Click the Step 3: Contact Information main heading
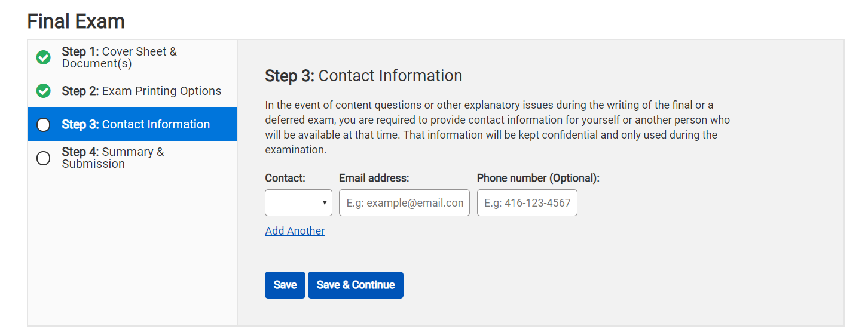868x335 pixels. pos(363,76)
